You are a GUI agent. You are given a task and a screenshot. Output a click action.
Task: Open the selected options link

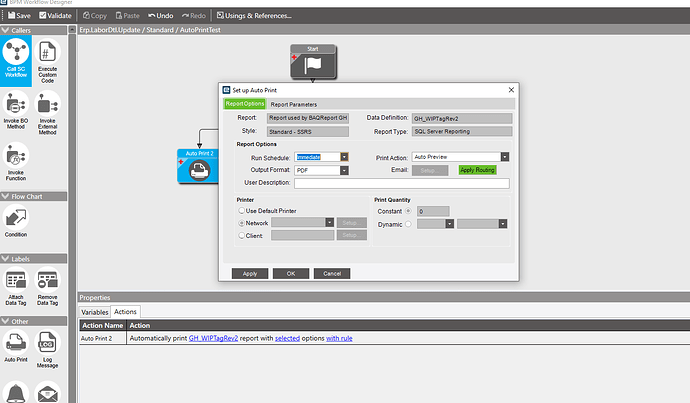[287, 338]
